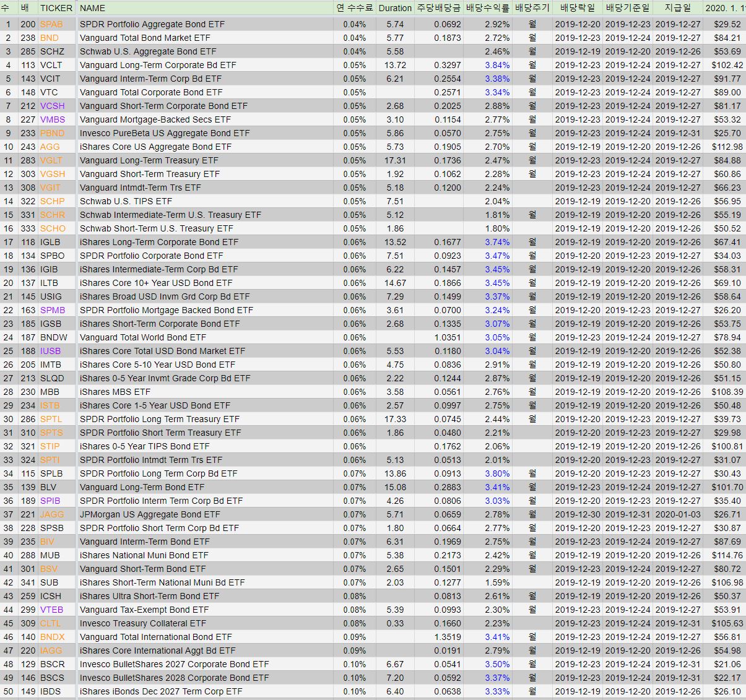
Task: Click JPMorgan US Aggregate Bond ETF
Action: click(150, 514)
